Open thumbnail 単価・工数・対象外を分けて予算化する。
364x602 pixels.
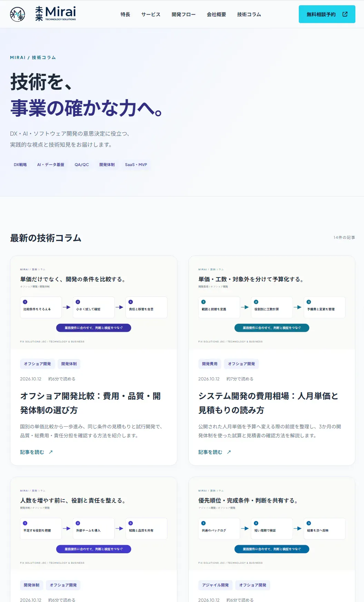point(272,302)
